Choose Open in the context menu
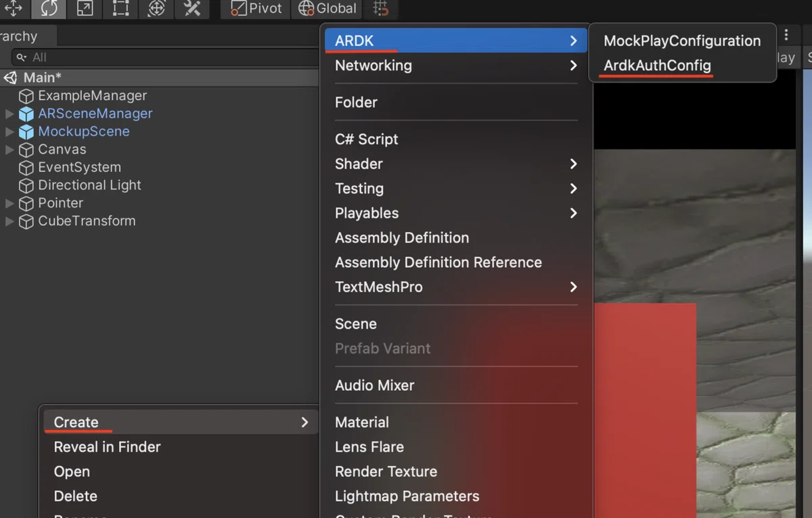Viewport: 812px width, 518px height. (72, 471)
